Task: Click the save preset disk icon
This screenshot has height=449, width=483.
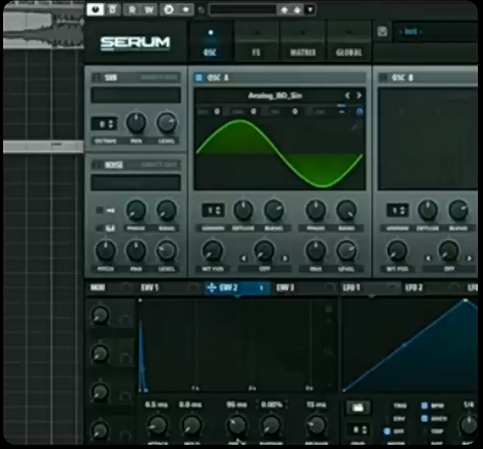Action: coord(382,32)
